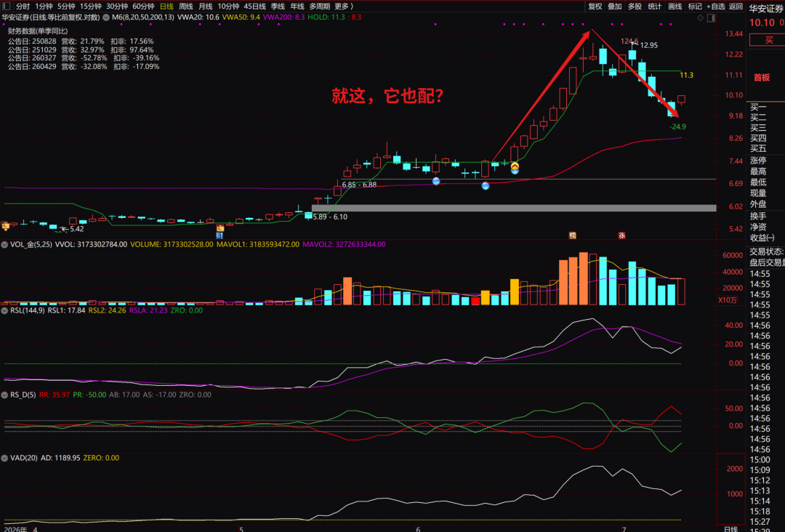Click the diamond icon above the price axis
Viewport: 785px width, 532px height.
click(x=701, y=18)
